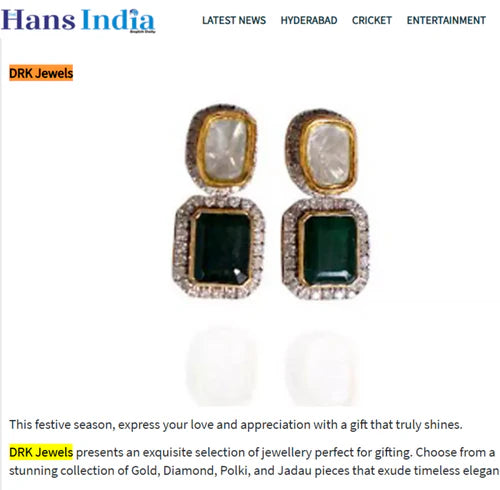The width and height of the screenshot is (500, 490).
Task: Click the sentence starting 'This festive season'
Action: click(x=236, y=425)
